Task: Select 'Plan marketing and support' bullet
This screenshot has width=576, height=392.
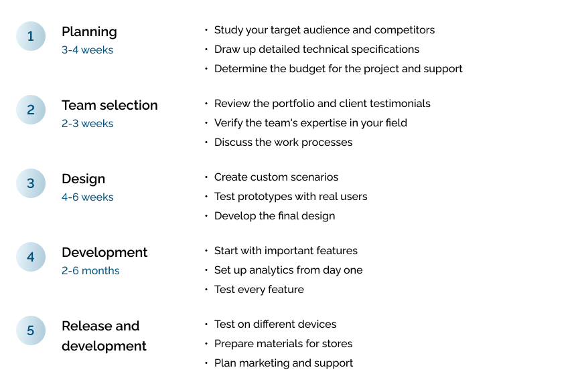Action: pos(283,363)
